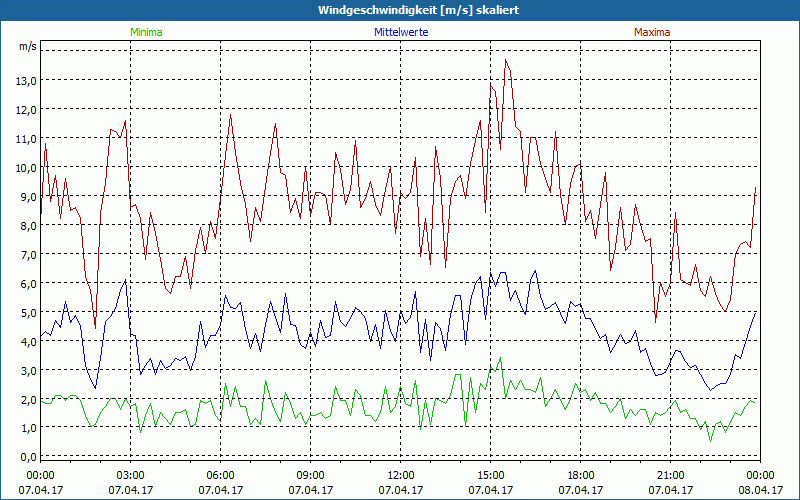Image resolution: width=800 pixels, height=500 pixels.
Task: Click the 13,0 y-axis value
Action: pyautogui.click(x=28, y=81)
